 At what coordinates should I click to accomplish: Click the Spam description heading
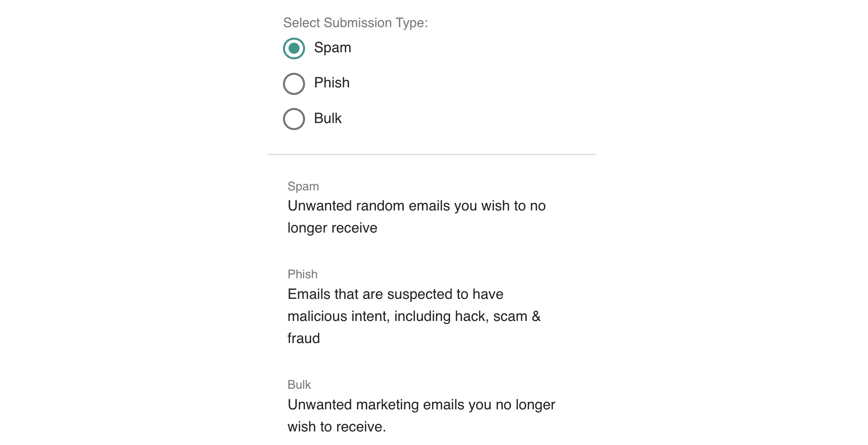click(303, 186)
